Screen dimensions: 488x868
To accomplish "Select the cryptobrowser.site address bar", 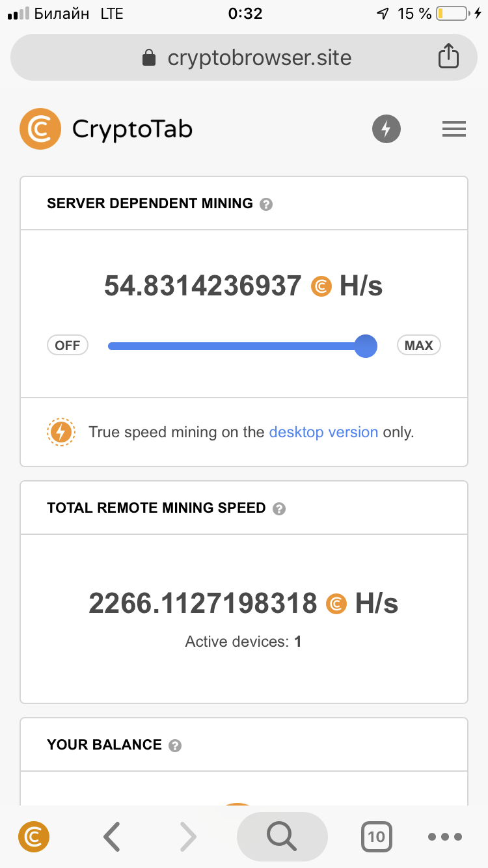I will (244, 57).
